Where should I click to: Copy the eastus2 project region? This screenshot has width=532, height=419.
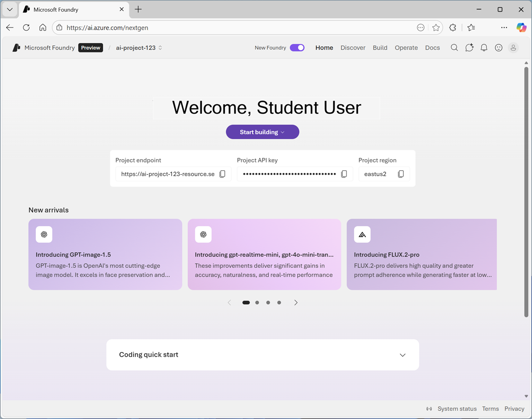tap(401, 174)
